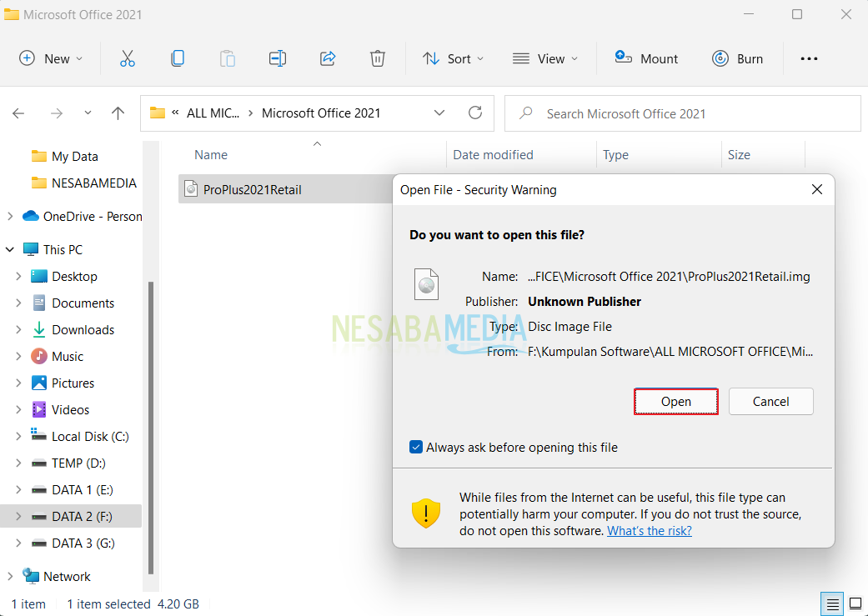The height and width of the screenshot is (616, 868).
Task: Expand the OneDrive - Personal node
Action: (10, 217)
